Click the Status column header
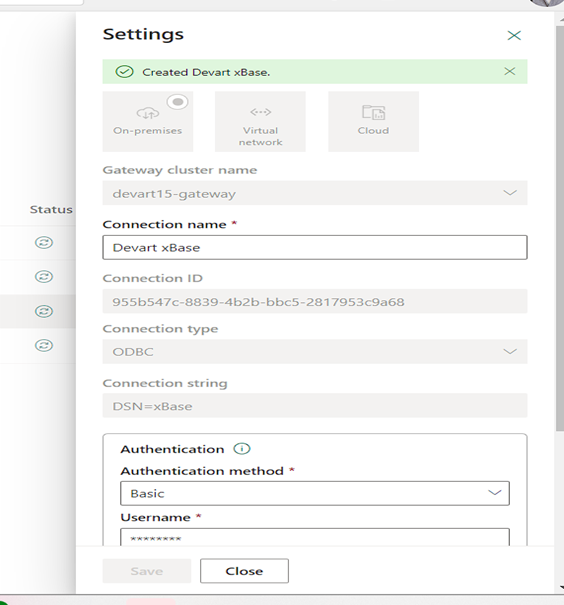 click(x=51, y=210)
